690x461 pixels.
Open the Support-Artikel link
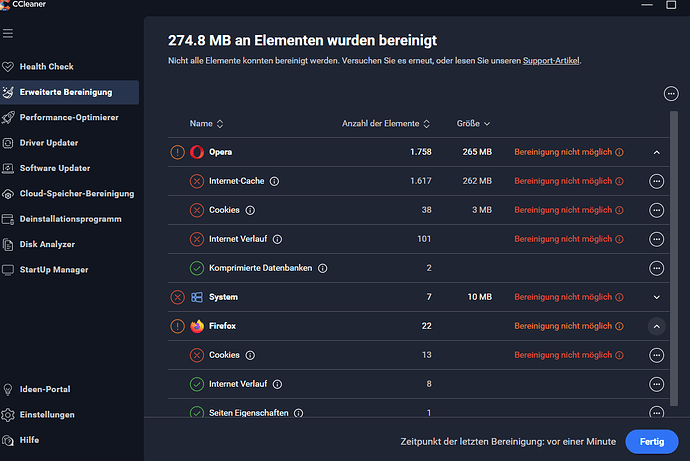551,60
